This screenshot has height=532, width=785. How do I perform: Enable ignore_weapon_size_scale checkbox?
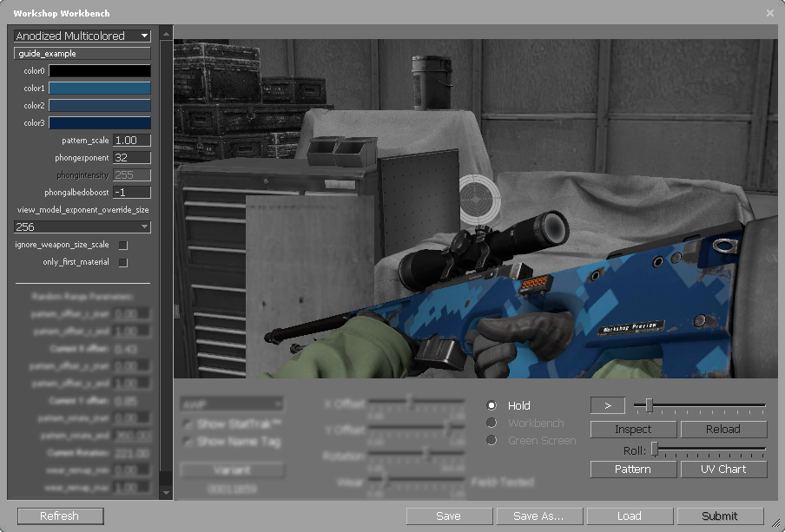123,246
